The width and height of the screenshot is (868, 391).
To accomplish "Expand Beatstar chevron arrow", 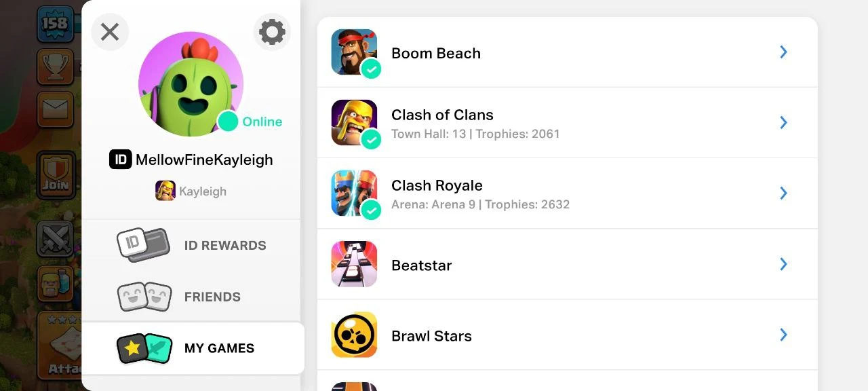I will (783, 264).
